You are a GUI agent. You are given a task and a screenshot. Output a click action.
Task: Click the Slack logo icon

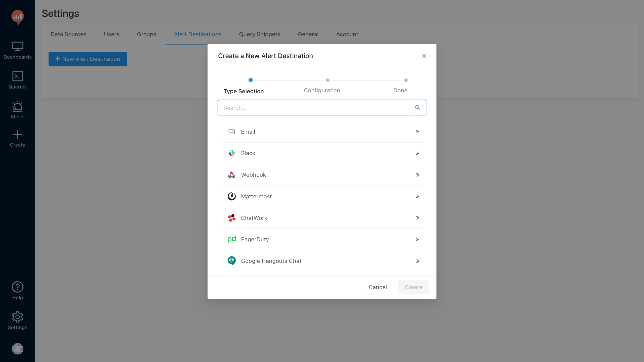coord(231,153)
